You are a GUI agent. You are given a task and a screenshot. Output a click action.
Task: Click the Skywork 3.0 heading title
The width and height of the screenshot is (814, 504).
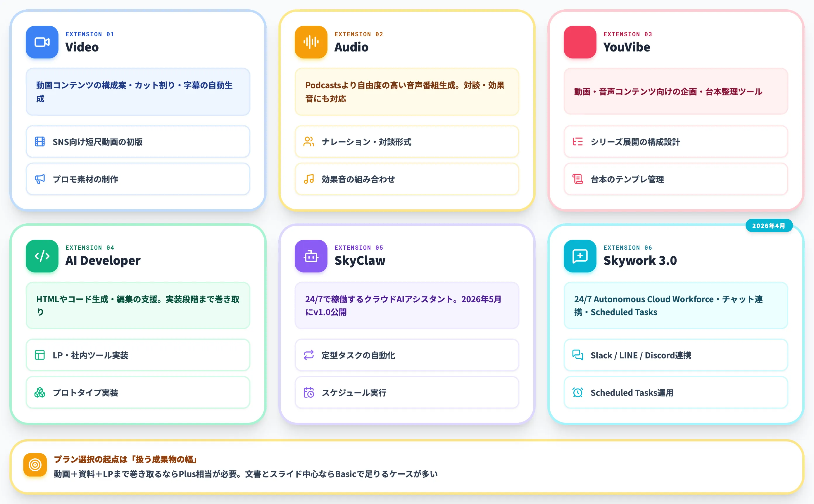click(640, 260)
